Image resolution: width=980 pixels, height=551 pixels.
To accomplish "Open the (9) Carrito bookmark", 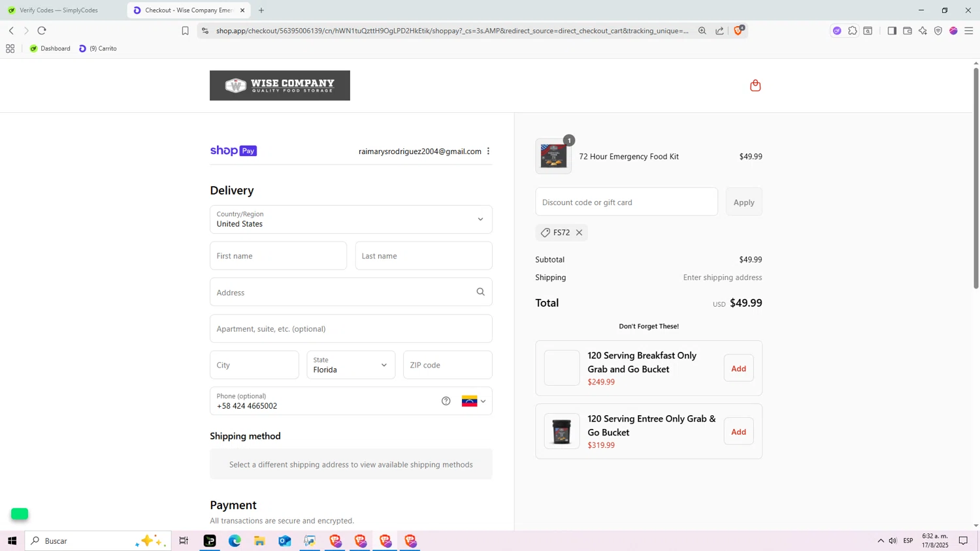I will [x=98, y=48].
